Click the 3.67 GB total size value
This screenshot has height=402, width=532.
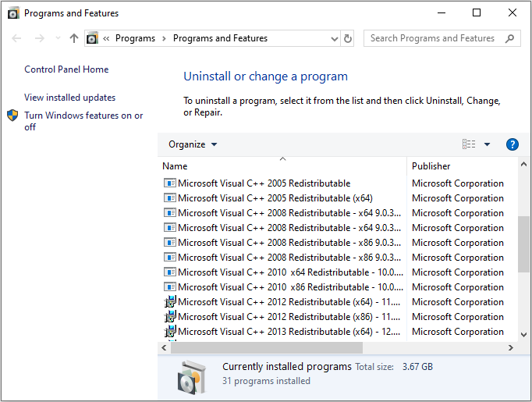(417, 367)
